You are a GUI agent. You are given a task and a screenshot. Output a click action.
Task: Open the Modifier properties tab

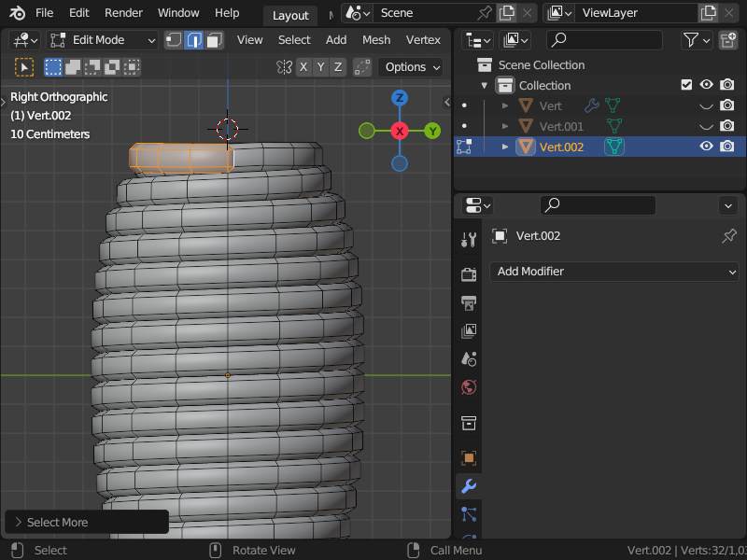pyautogui.click(x=469, y=486)
